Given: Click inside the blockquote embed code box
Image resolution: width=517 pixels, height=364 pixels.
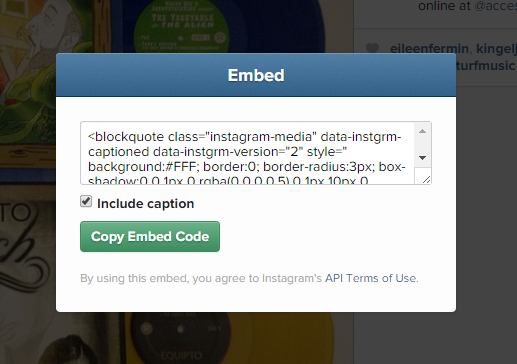Looking at the screenshot, I should pos(247,153).
